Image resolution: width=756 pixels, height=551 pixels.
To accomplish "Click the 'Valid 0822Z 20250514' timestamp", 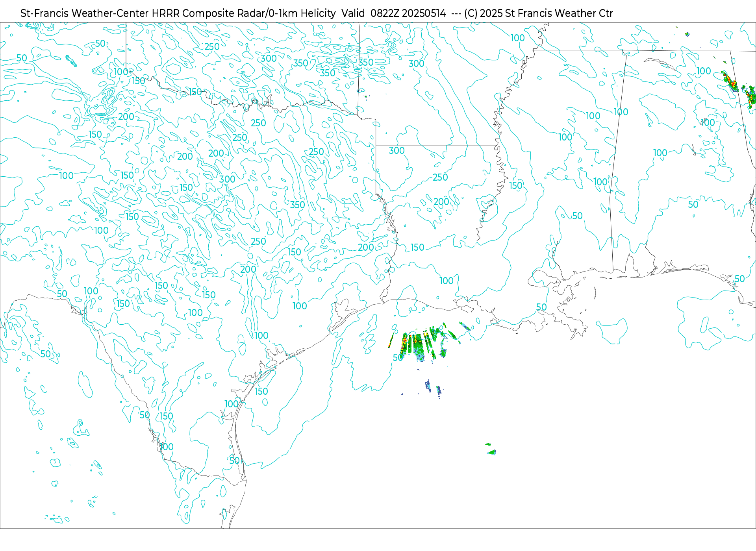I will pos(394,13).
